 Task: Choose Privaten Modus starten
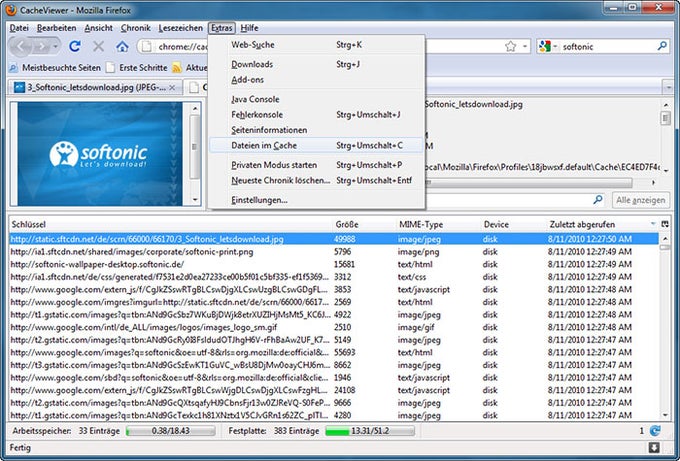tap(316, 165)
